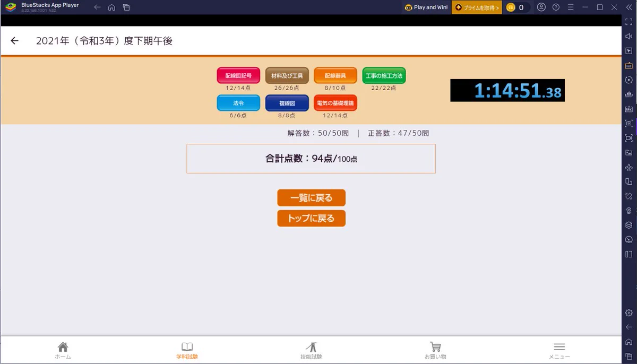
Task: Toggle the sidebar cursor lock icon
Action: [629, 51]
